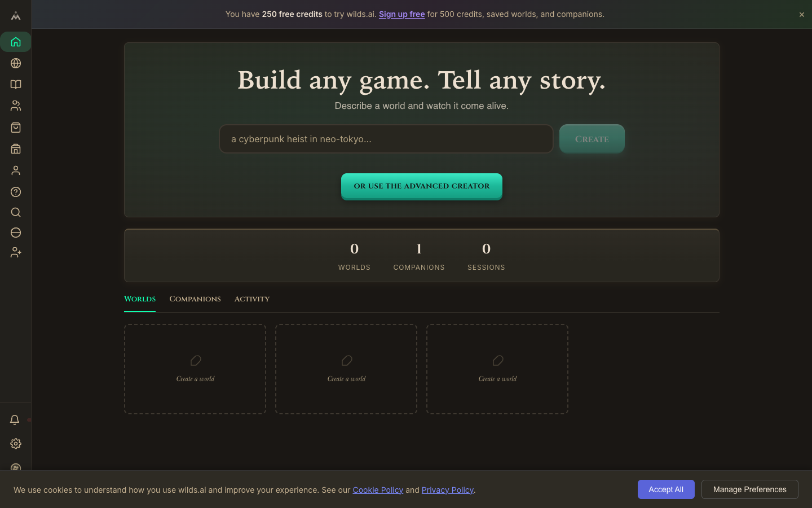812x508 pixels.
Task: Open the Home sidebar icon
Action: (16, 42)
